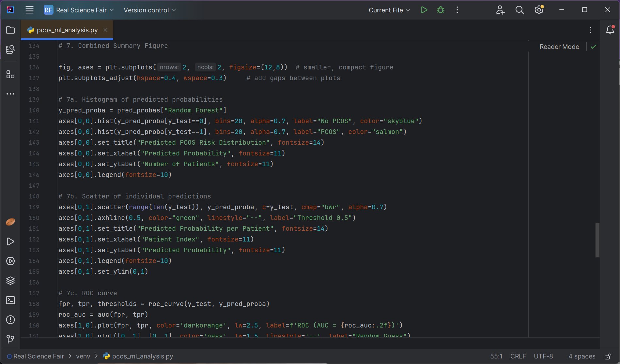Open the Python Packages layers icon
This screenshot has height=364, width=620.
tap(10, 281)
